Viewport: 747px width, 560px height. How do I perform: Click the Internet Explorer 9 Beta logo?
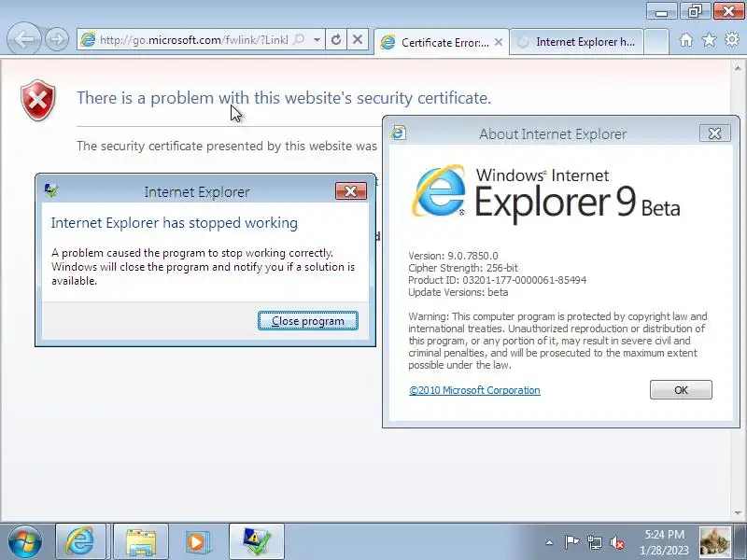[x=546, y=193]
